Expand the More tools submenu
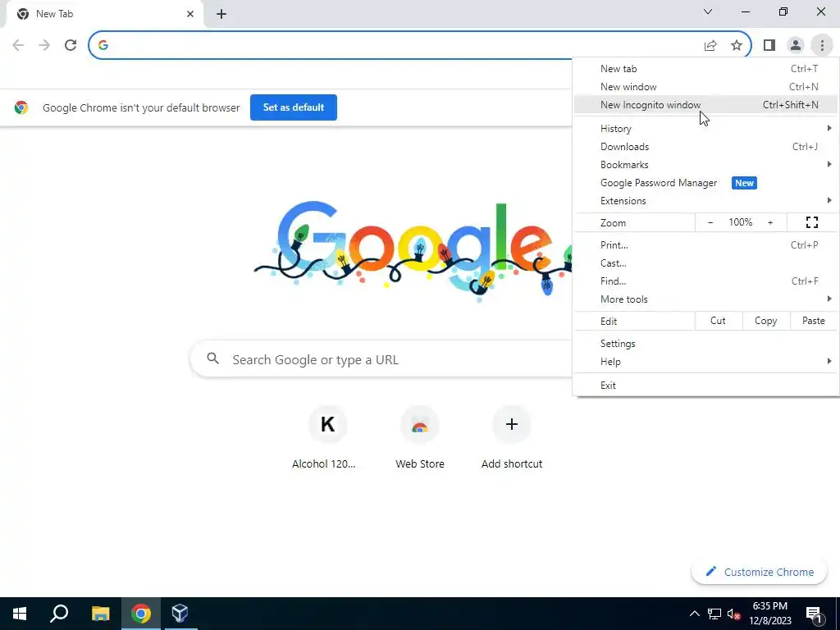This screenshot has height=630, width=840. 705,299
